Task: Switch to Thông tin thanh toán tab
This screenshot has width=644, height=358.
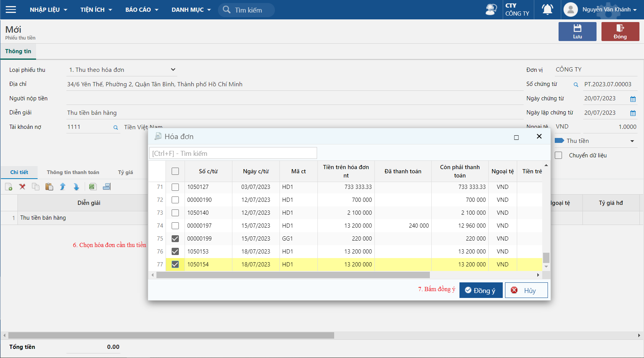Action: [73, 173]
